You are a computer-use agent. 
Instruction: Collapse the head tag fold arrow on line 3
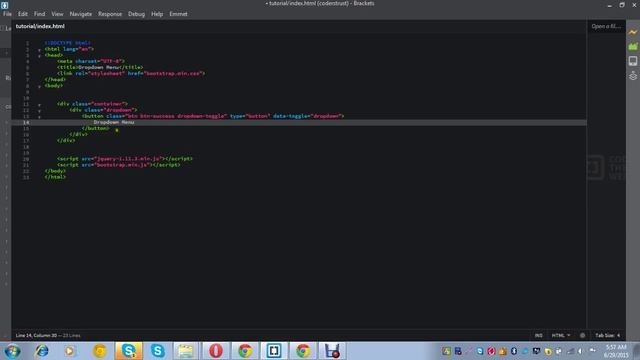click(x=39, y=56)
